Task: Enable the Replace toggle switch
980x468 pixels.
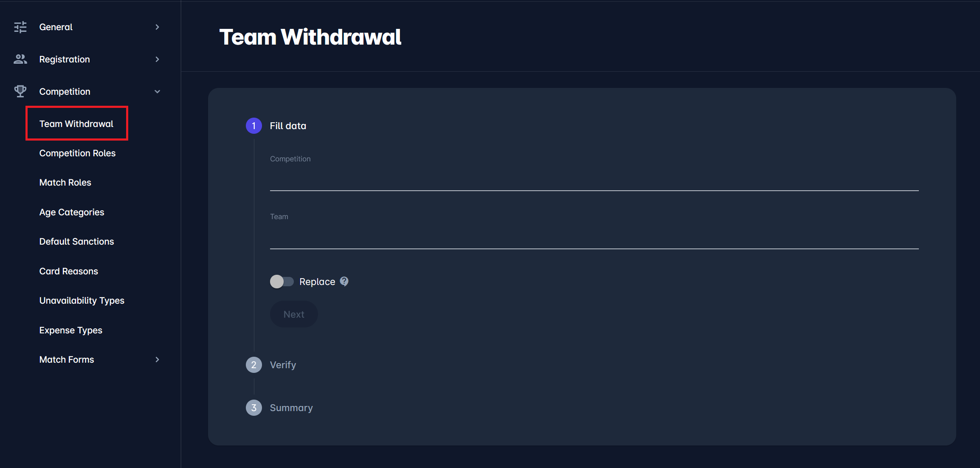Action: 282,282
